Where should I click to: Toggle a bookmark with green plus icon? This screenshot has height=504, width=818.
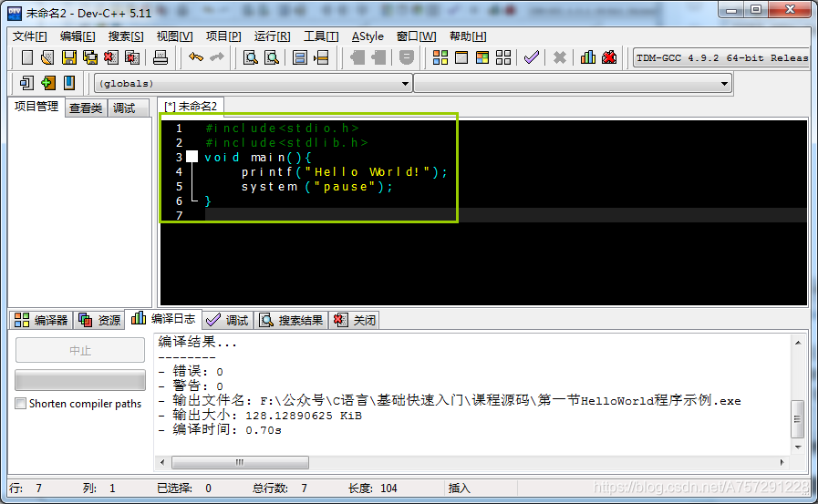tap(48, 83)
